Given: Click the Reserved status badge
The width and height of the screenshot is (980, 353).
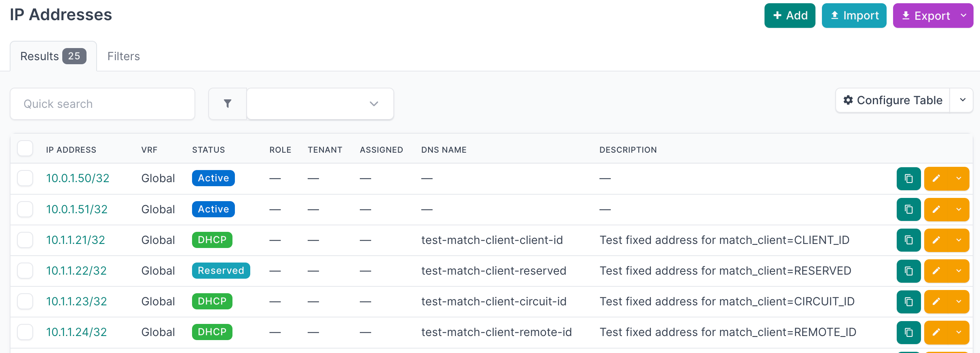Looking at the screenshot, I should (x=221, y=271).
